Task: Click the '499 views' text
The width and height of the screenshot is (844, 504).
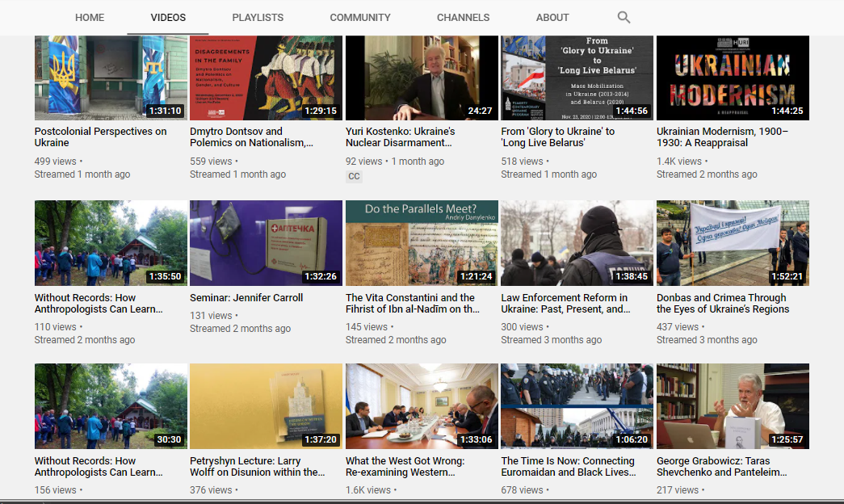Action: [x=56, y=161]
